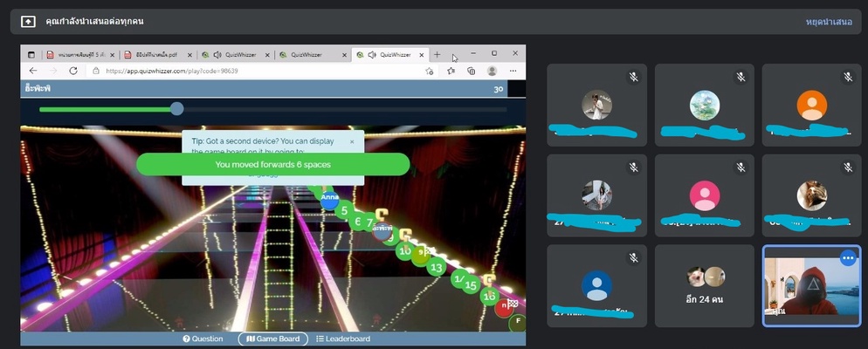This screenshot has width=868, height=349.
Task: Click muted mic icon on cat photo tile
Action: pos(848,167)
